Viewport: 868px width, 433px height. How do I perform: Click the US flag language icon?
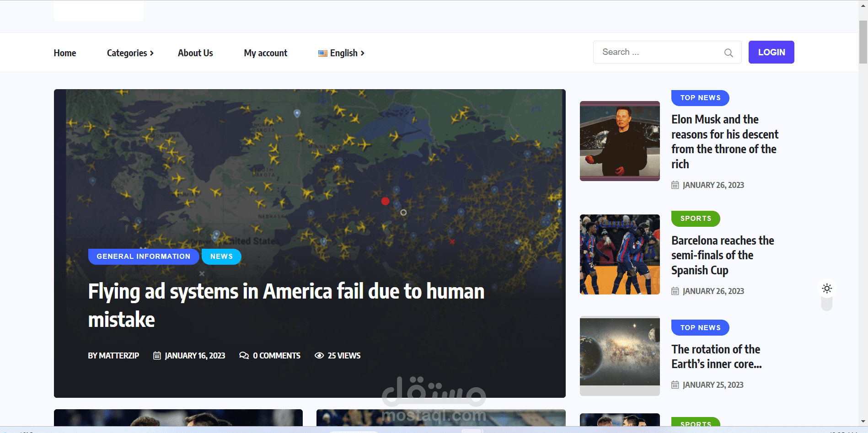pyautogui.click(x=323, y=53)
